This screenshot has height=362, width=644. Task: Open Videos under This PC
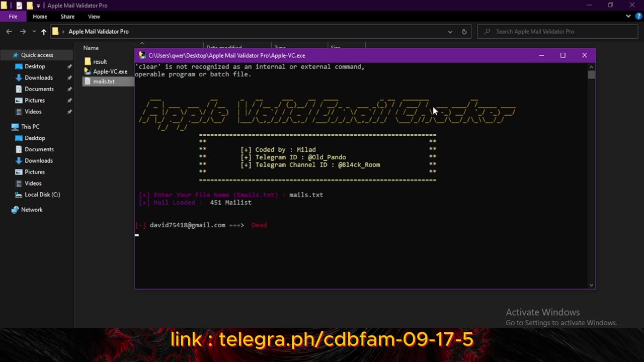tap(33, 184)
